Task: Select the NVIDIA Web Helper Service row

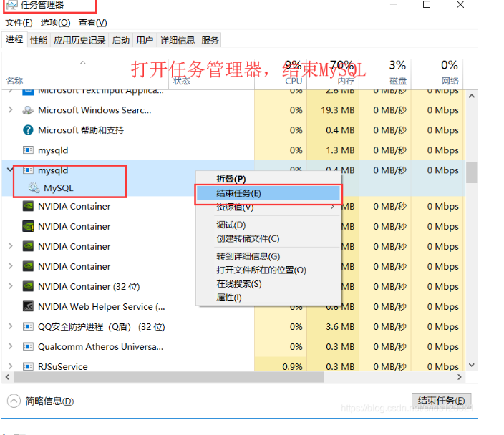Action: click(233, 306)
